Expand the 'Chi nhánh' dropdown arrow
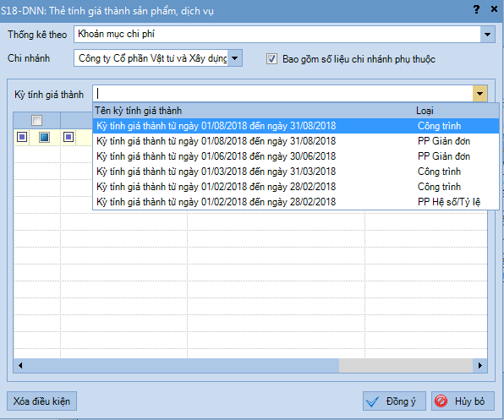504x420 pixels. click(235, 58)
